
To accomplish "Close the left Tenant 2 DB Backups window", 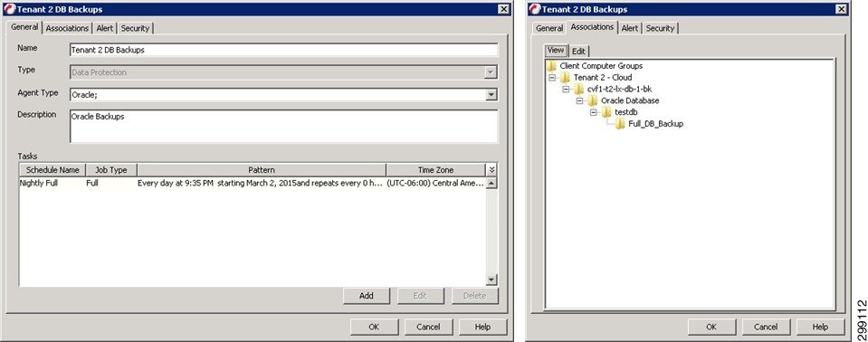I will (503, 9).
